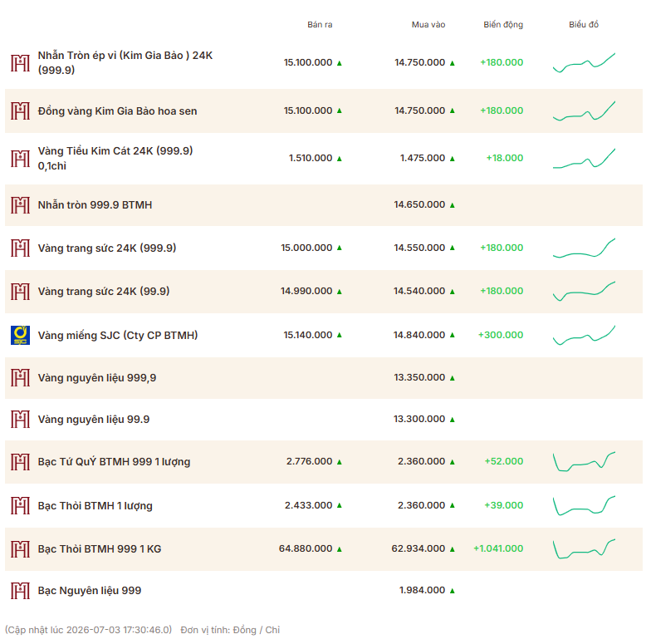Screen dimensions: 646x644
Task: Click the SJC logo beside Vàng miếng SJC
Action: coord(20,335)
